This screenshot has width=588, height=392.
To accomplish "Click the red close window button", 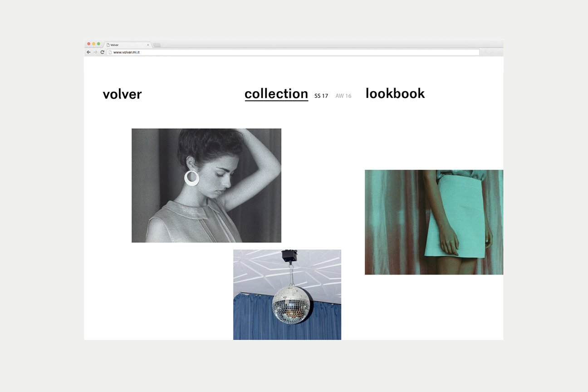I will tap(89, 44).
